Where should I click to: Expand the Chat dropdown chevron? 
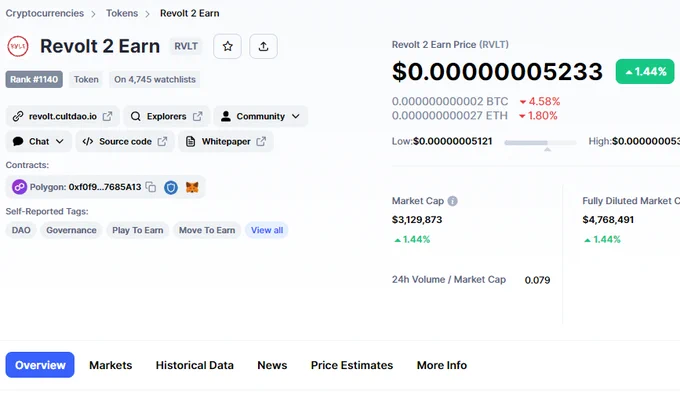tap(60, 141)
